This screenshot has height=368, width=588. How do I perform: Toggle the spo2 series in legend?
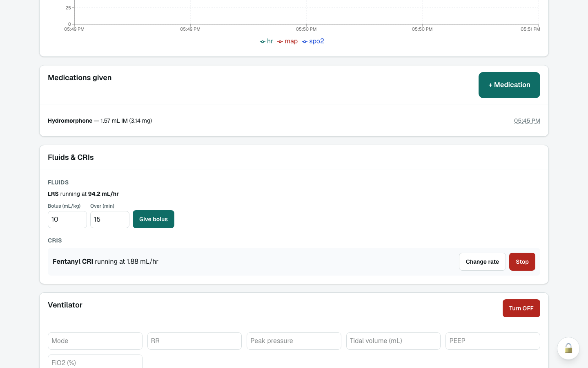tap(313, 41)
